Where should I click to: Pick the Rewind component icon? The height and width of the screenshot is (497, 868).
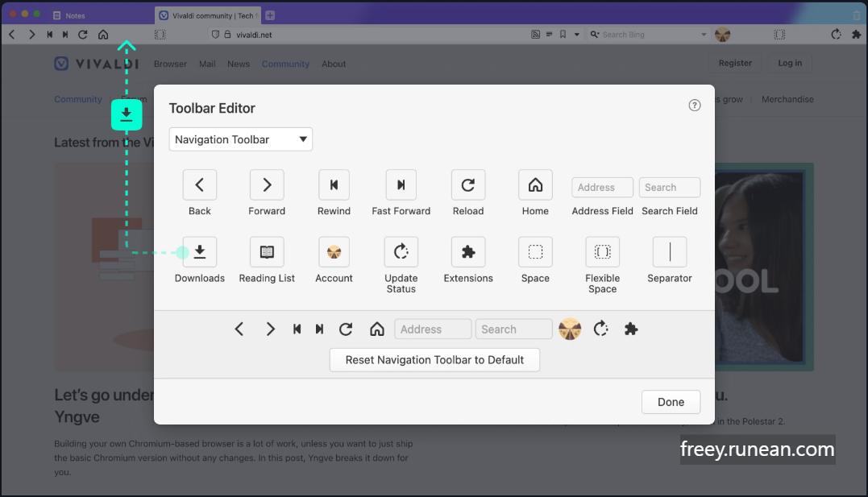tap(334, 184)
